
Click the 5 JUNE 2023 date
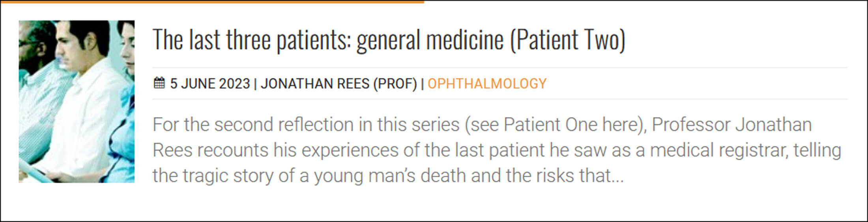[210, 84]
